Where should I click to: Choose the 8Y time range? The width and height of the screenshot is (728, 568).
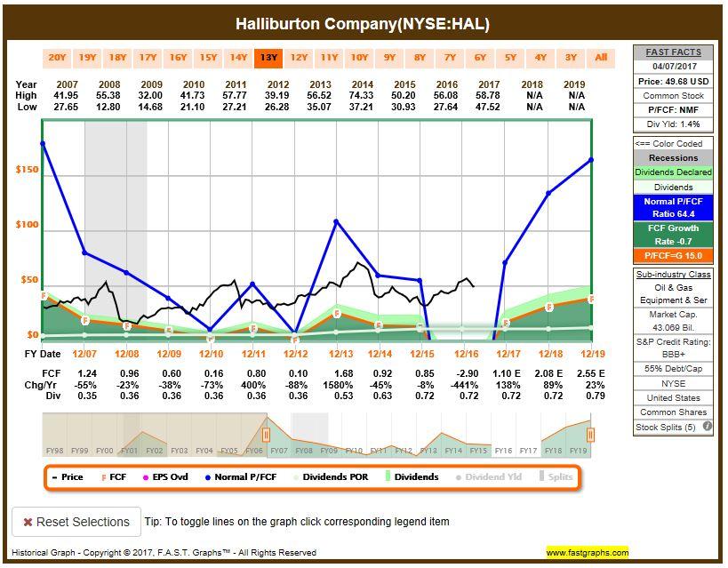[x=420, y=58]
